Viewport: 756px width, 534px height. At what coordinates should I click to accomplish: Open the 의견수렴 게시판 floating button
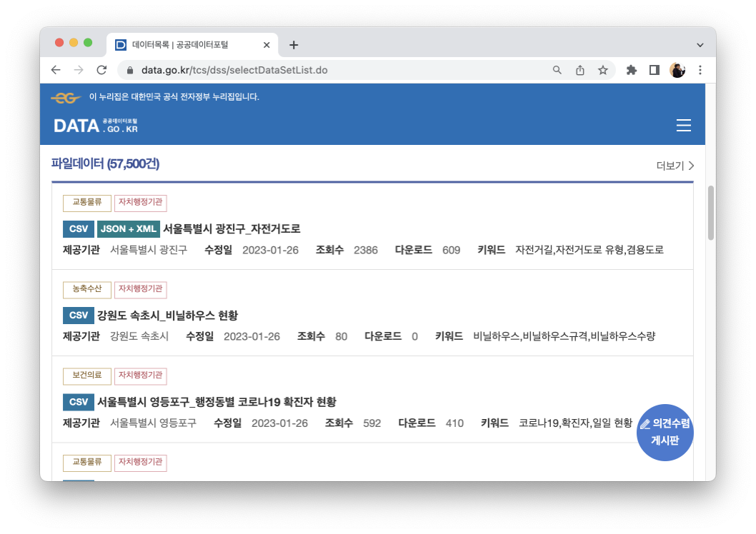[665, 433]
